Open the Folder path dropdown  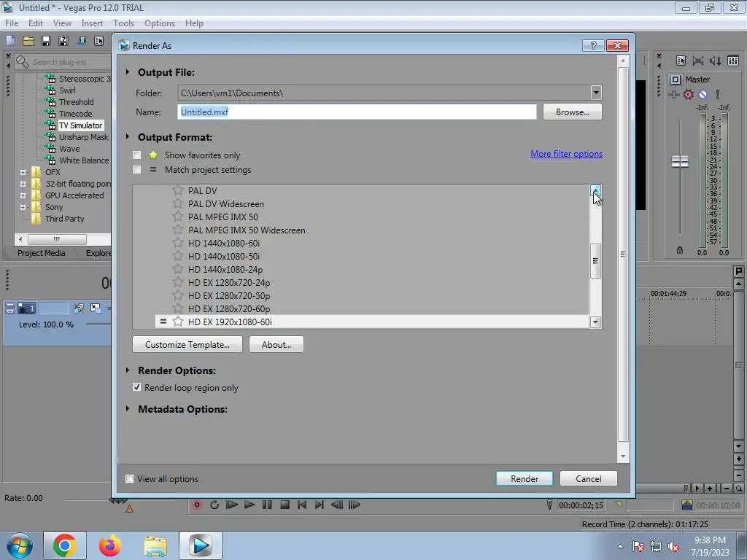(x=596, y=93)
